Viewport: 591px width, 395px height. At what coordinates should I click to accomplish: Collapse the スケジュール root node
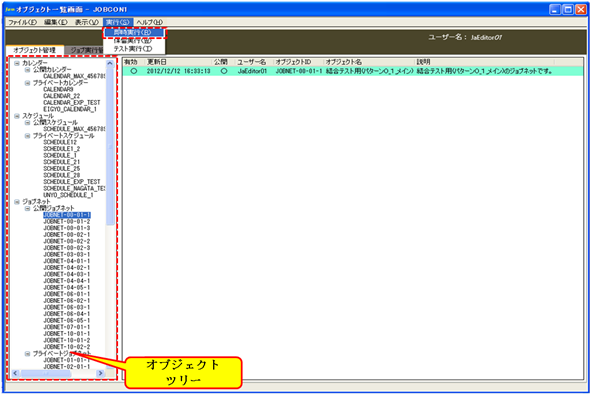point(17,116)
